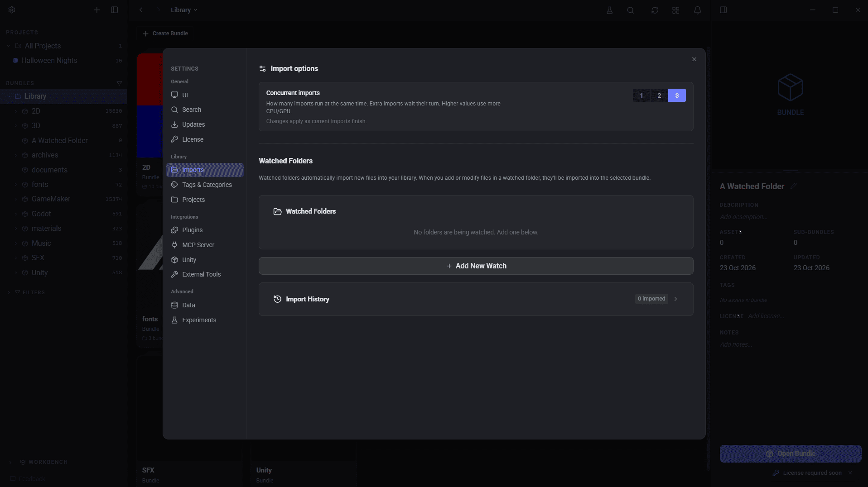Image resolution: width=868 pixels, height=487 pixels.
Task: Click the plus icon in the sidebar header
Action: [96, 10]
